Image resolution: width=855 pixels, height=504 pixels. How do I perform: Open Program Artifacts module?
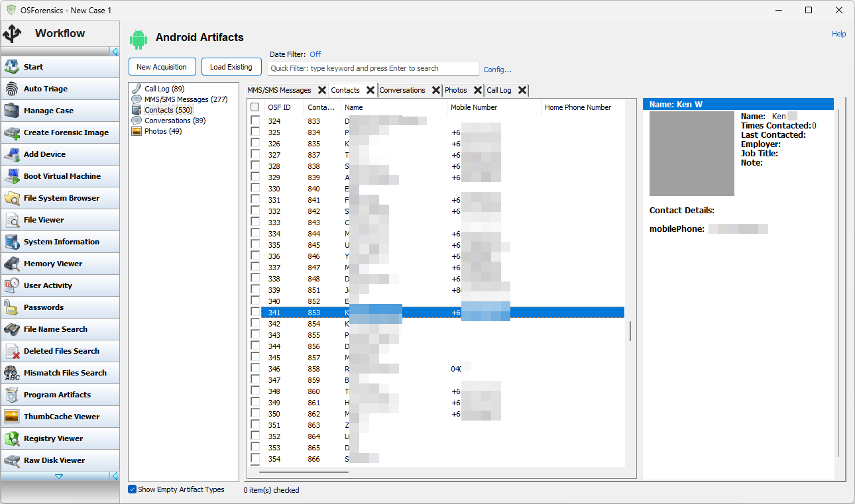pos(60,395)
